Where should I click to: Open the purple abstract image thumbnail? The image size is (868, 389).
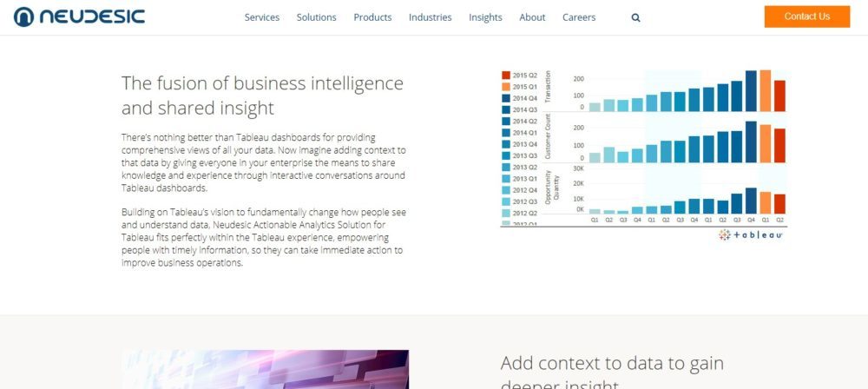265,369
